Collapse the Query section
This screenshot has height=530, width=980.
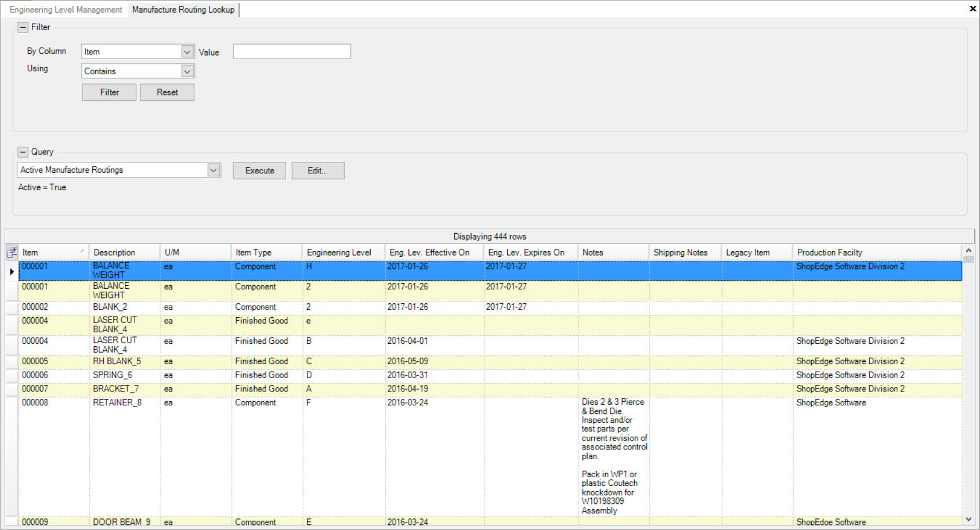[x=23, y=152]
